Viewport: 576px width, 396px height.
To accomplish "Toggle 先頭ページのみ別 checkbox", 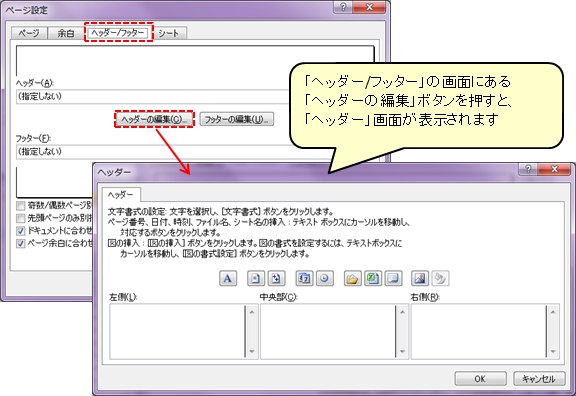I will pyautogui.click(x=21, y=218).
